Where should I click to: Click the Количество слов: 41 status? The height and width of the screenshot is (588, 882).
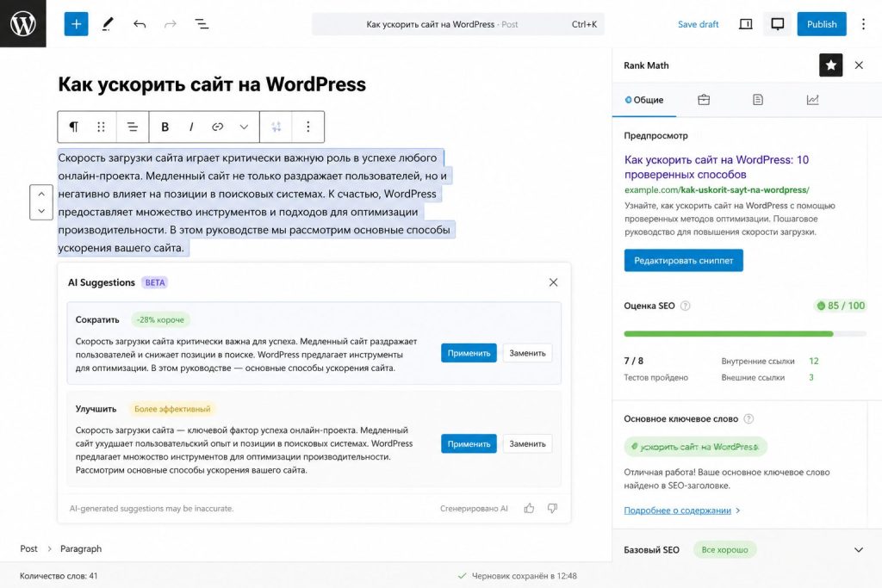tap(59, 576)
